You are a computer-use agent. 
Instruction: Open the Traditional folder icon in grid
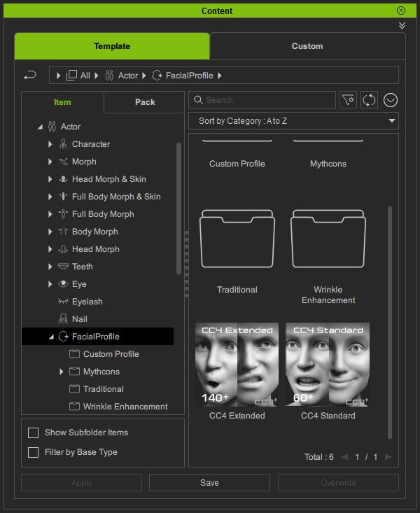point(237,239)
